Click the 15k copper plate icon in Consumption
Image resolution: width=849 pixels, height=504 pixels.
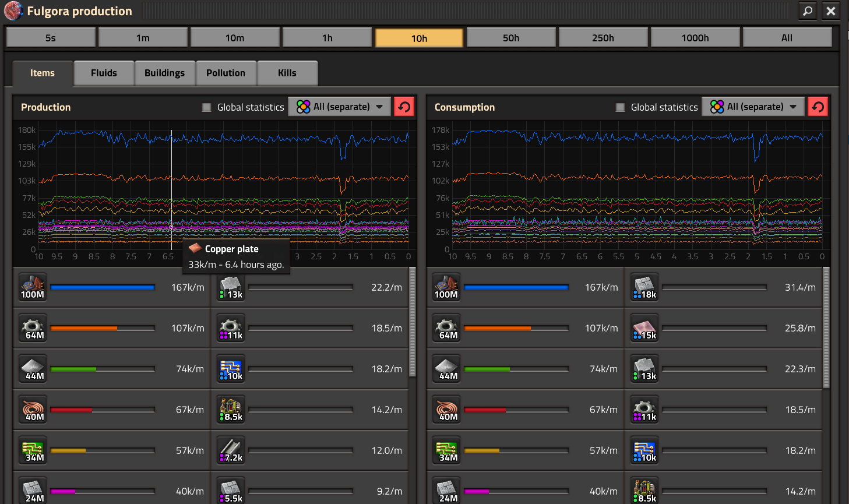point(644,328)
